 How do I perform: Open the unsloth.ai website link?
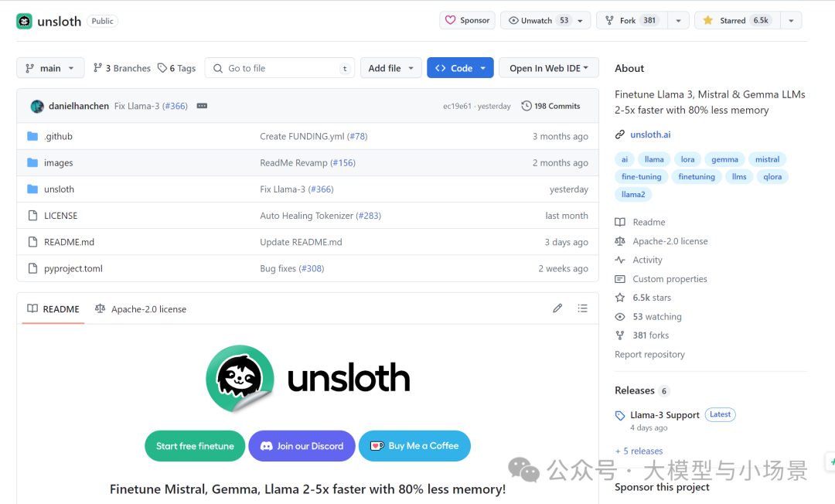pyautogui.click(x=650, y=135)
